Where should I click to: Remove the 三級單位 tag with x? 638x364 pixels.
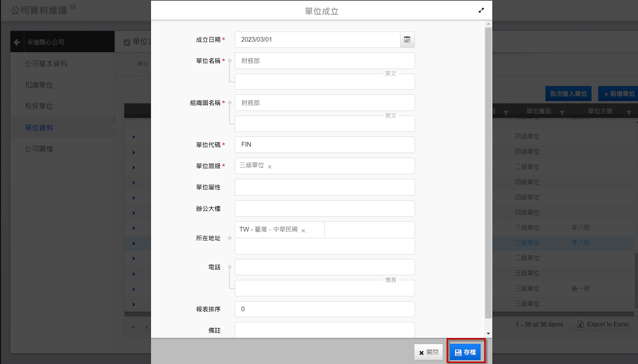click(270, 167)
